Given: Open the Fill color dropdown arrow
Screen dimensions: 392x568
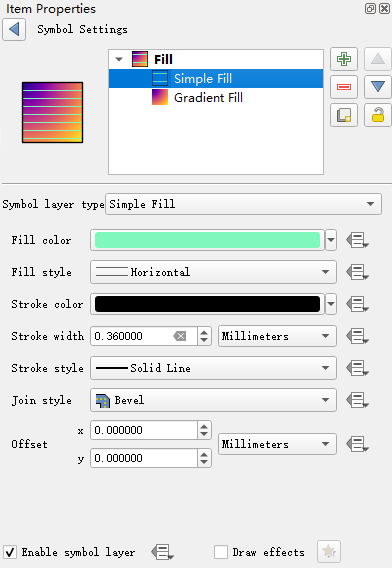Looking at the screenshot, I should click(x=331, y=240).
